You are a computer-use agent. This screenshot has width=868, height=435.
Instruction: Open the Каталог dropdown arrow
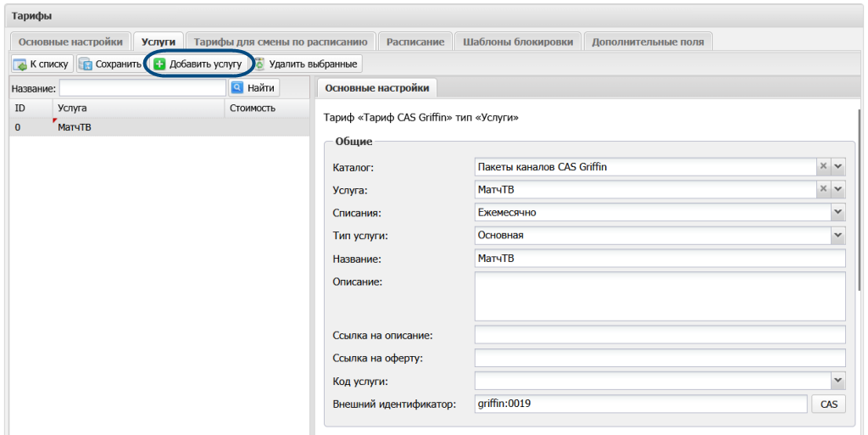[x=838, y=166]
